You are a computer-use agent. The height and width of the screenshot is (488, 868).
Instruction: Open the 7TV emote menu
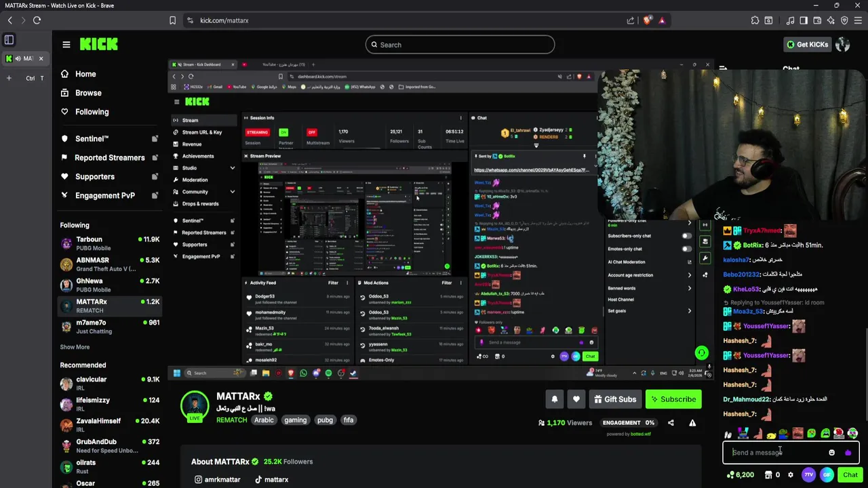tap(808, 475)
